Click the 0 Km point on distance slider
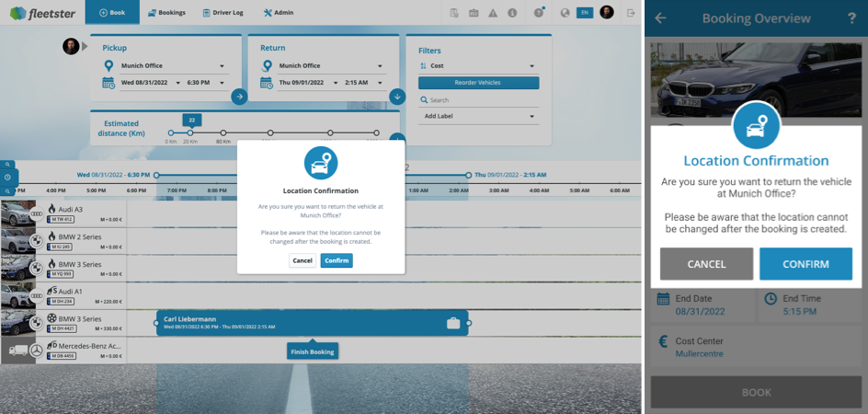 [x=170, y=133]
